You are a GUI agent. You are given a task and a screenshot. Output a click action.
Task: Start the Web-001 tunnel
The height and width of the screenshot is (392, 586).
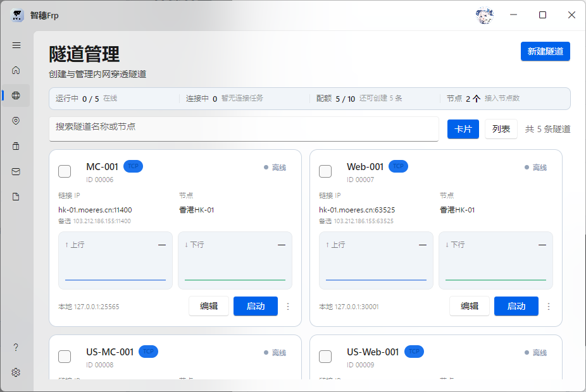tap(516, 306)
